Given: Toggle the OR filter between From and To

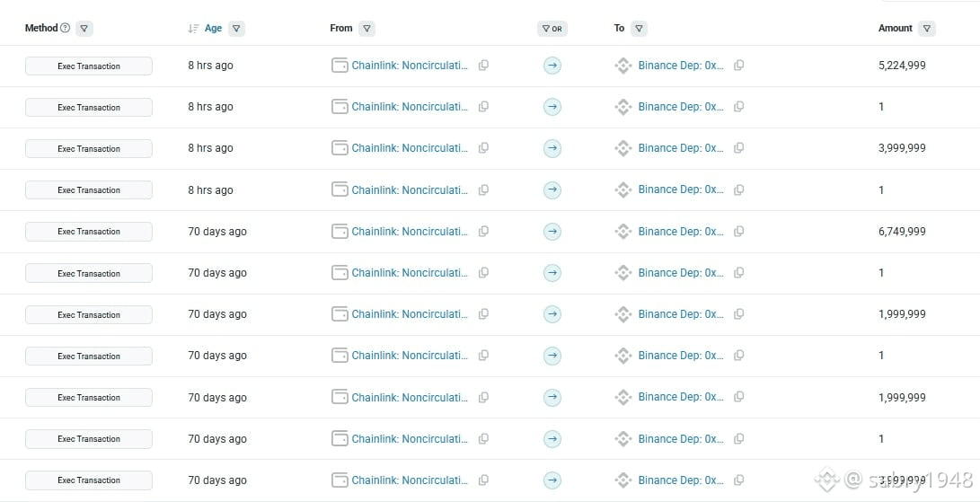Looking at the screenshot, I should point(552,29).
